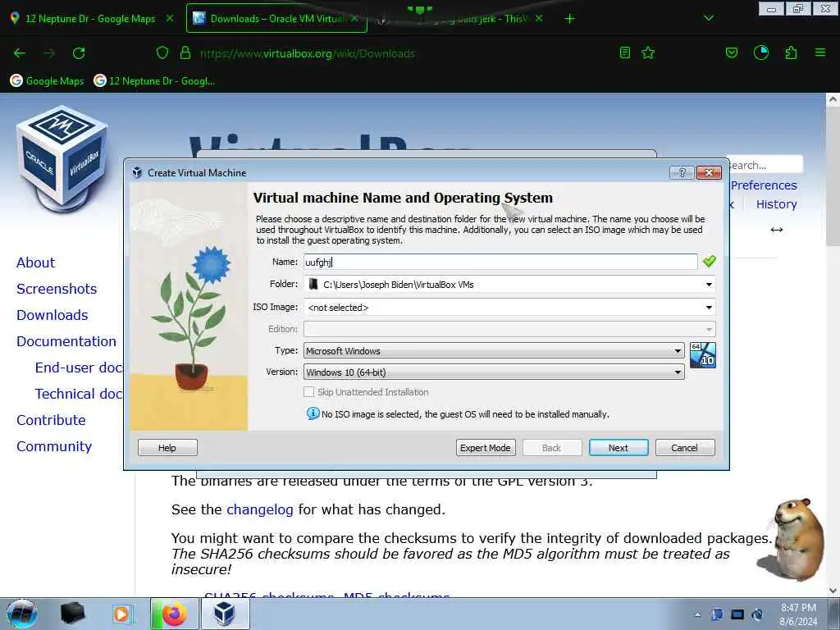Click the page vertical scrollbar thumb
This screenshot has height=630, width=840.
833,177
